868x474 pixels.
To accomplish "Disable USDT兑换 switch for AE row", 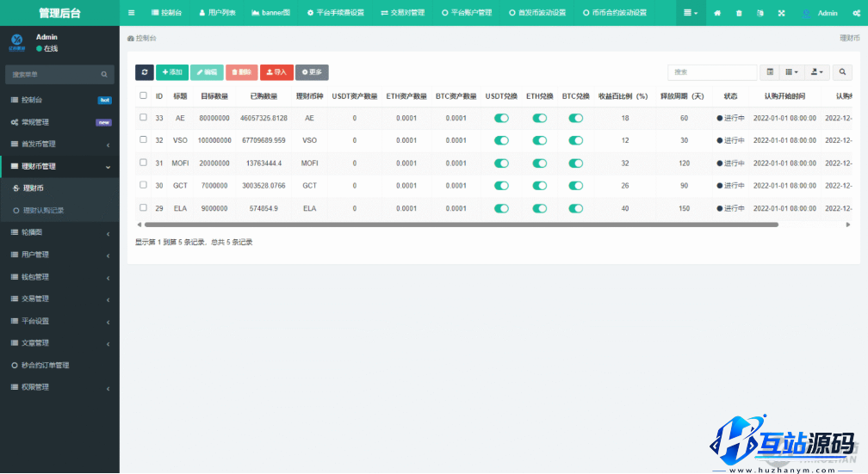I will point(501,118).
